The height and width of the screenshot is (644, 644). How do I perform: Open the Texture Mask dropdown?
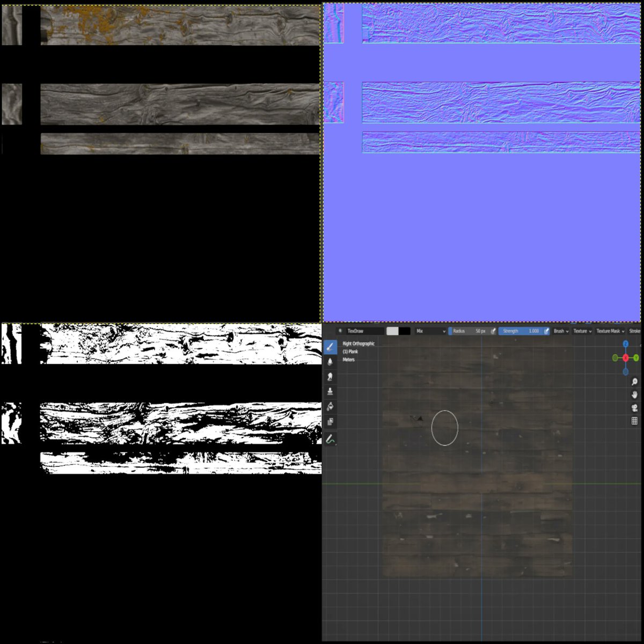coord(609,331)
